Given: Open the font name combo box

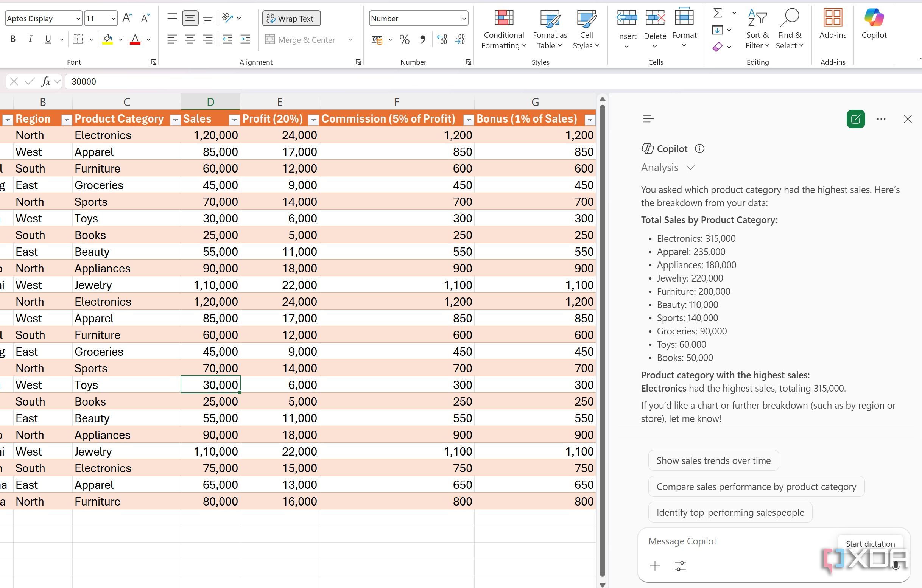Looking at the screenshot, I should tap(44, 19).
